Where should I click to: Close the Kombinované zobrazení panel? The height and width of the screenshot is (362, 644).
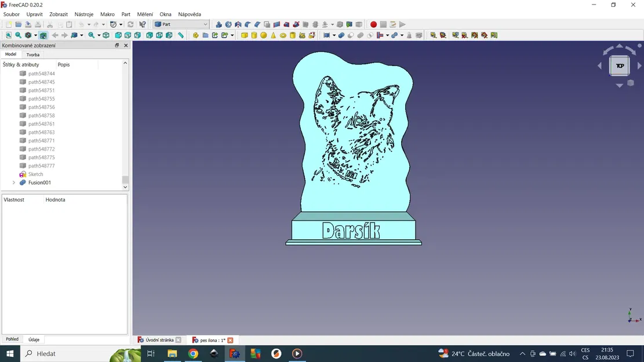click(126, 46)
